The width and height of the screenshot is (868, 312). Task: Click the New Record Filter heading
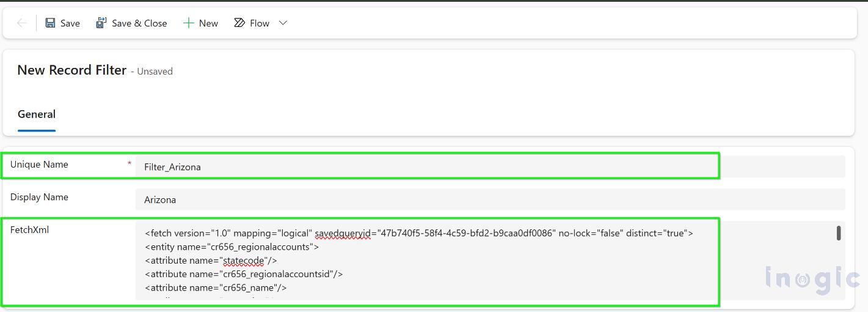[x=71, y=70]
